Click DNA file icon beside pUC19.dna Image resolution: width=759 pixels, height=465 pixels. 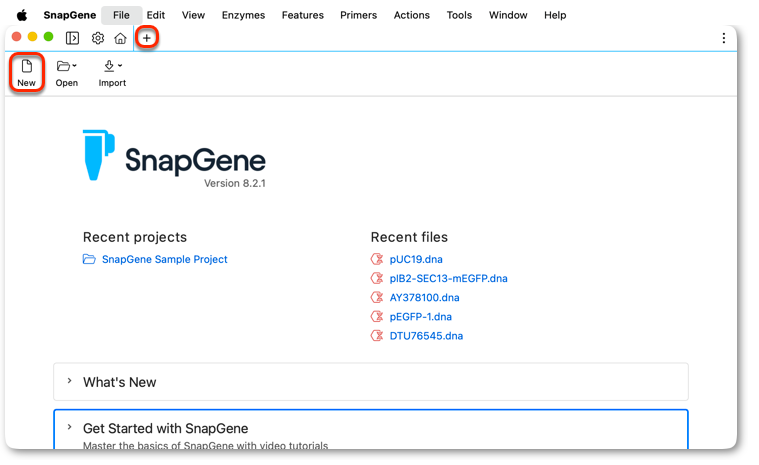tap(377, 259)
